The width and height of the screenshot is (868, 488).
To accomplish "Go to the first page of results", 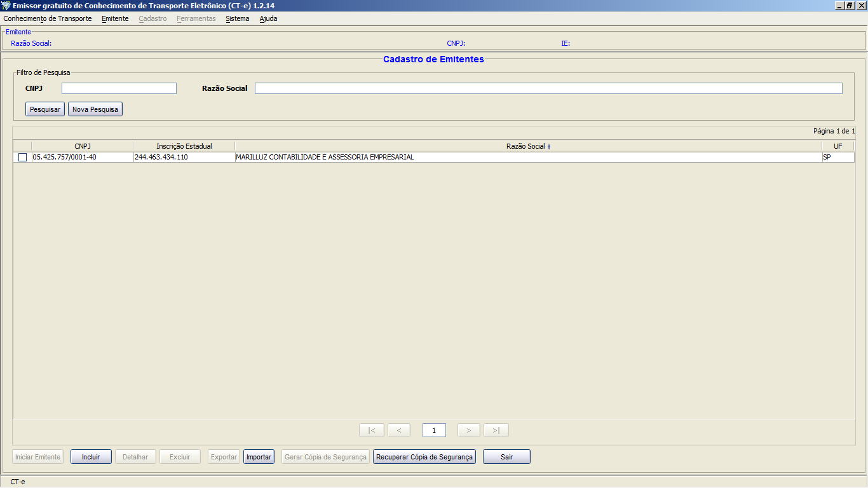I will click(372, 430).
